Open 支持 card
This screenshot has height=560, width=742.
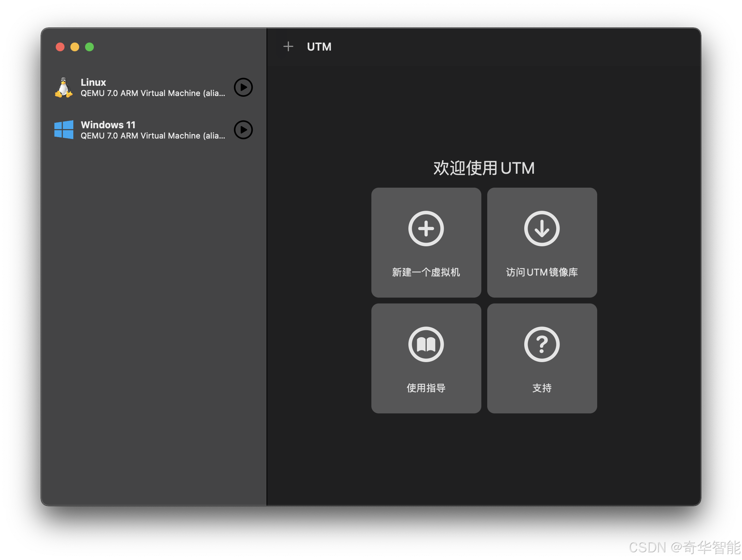click(x=542, y=388)
